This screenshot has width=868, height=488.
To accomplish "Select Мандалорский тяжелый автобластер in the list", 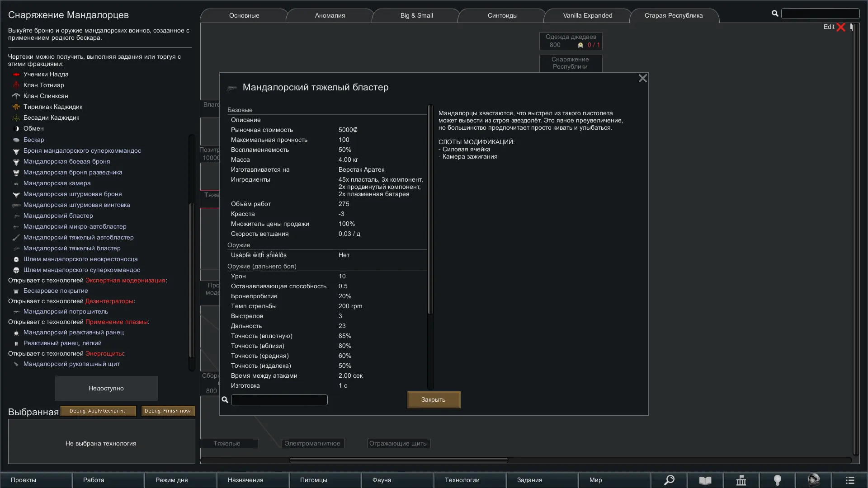I will [78, 237].
